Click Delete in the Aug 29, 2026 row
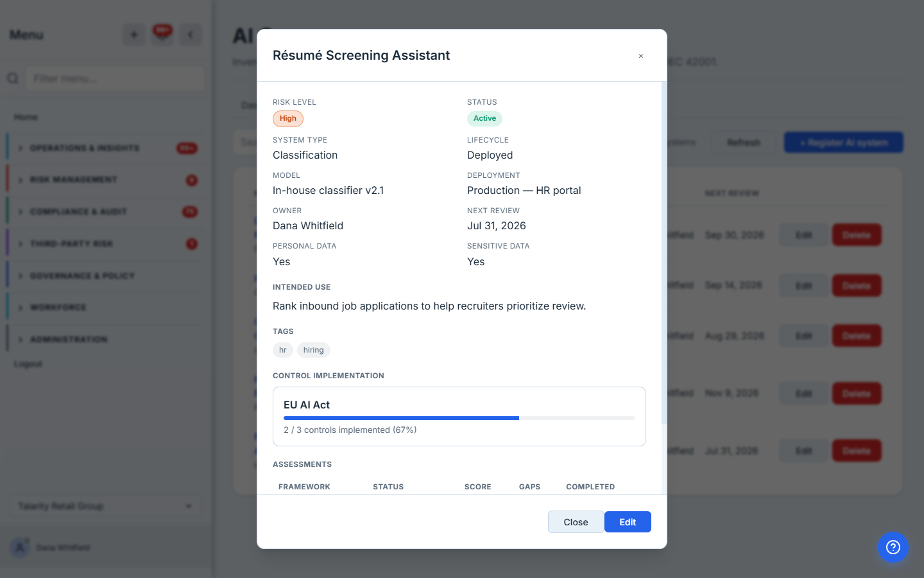This screenshot has height=578, width=924. (x=857, y=336)
